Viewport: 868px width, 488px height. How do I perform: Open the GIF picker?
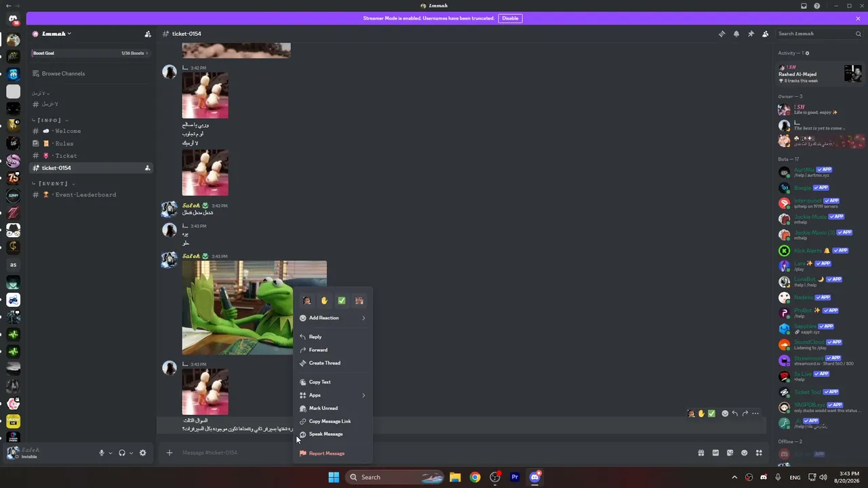click(x=715, y=453)
